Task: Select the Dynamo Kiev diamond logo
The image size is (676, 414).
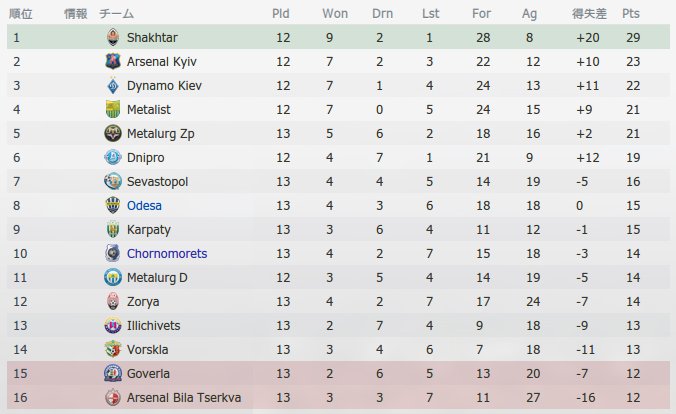Action: (113, 85)
